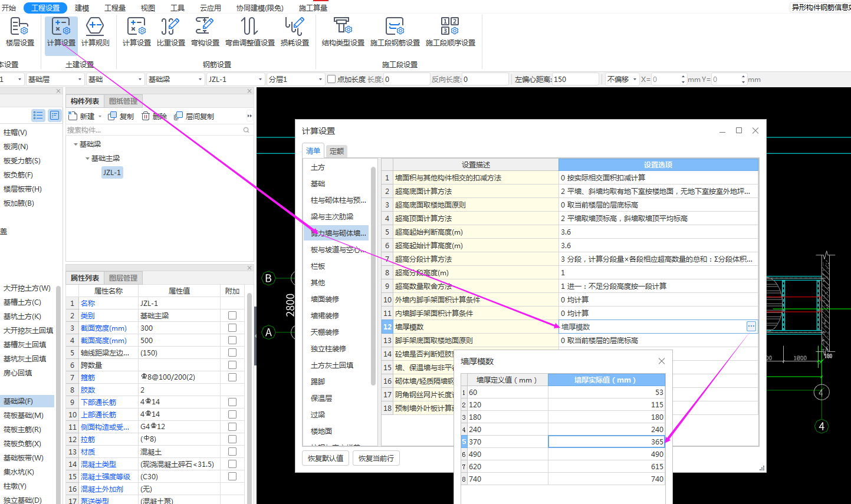Viewport: 851px width, 504px height.
Task: Open 基础梁 dropdown in toolbar
Action: point(175,79)
